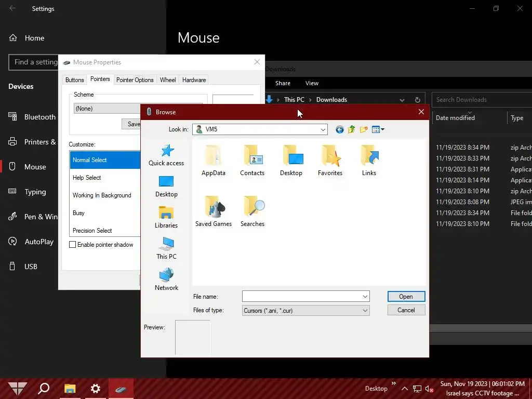Image resolution: width=532 pixels, height=399 pixels.
Task: Open Libraries in places bar
Action: click(x=166, y=218)
